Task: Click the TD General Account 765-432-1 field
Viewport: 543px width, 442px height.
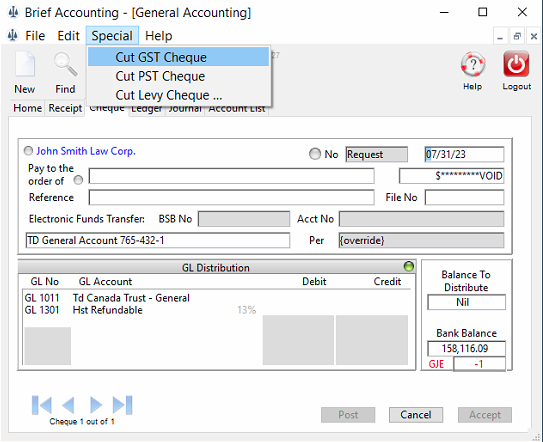Action: (158, 240)
